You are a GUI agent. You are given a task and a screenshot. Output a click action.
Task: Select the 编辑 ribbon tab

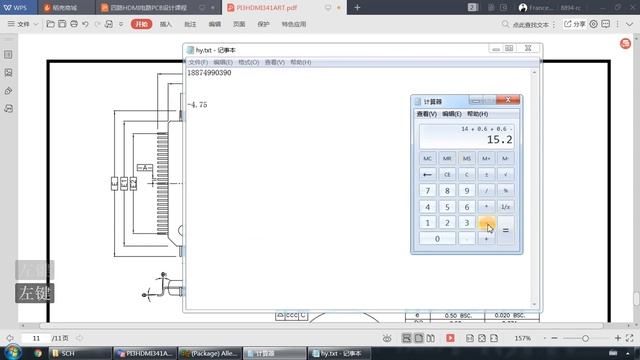pos(214,24)
